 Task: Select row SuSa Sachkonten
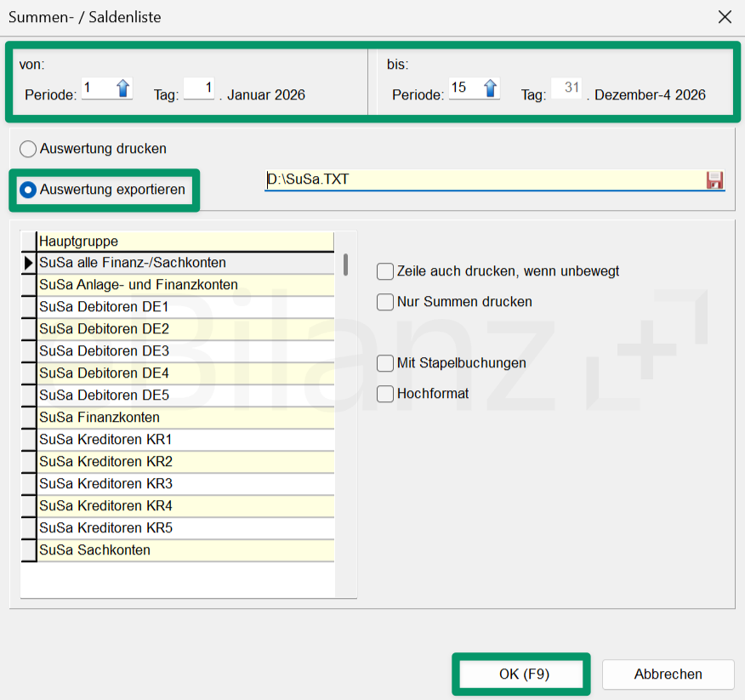185,549
